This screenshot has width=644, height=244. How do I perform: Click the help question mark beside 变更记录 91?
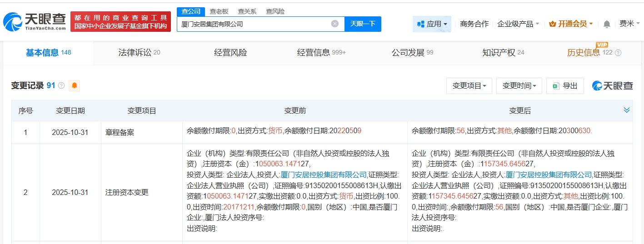tap(61, 85)
